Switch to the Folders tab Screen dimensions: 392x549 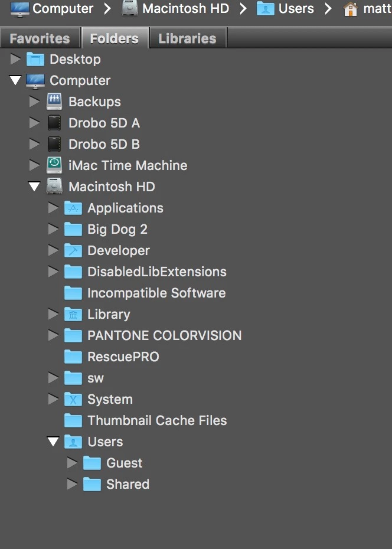point(115,38)
